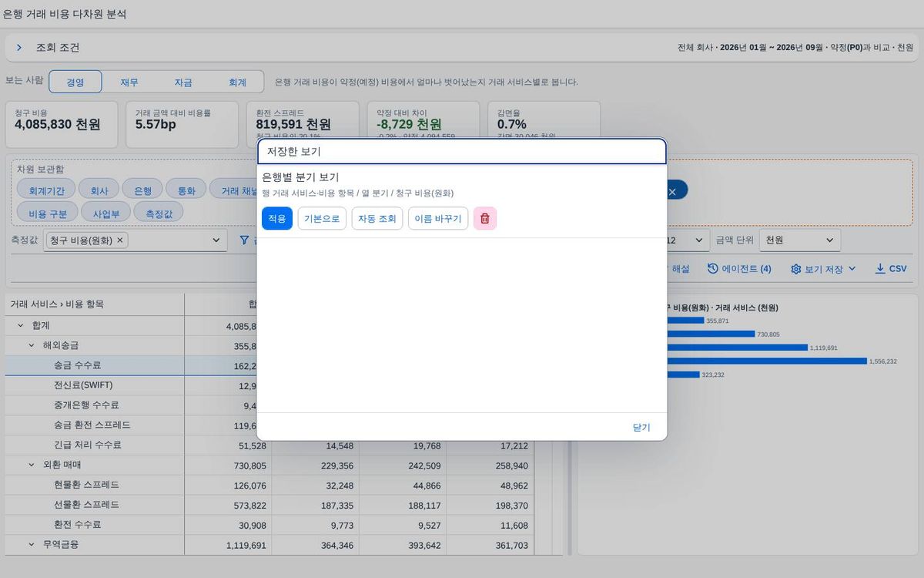Apply the saved view with 적용
Viewport: 924px width, 578px height.
(277, 218)
